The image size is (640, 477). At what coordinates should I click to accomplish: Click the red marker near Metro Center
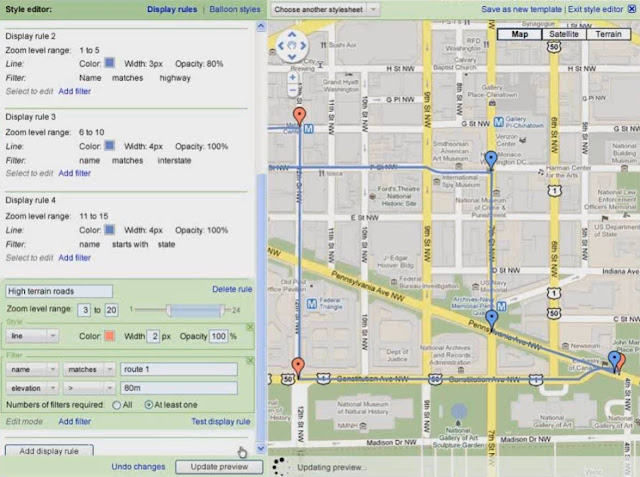pyautogui.click(x=300, y=116)
